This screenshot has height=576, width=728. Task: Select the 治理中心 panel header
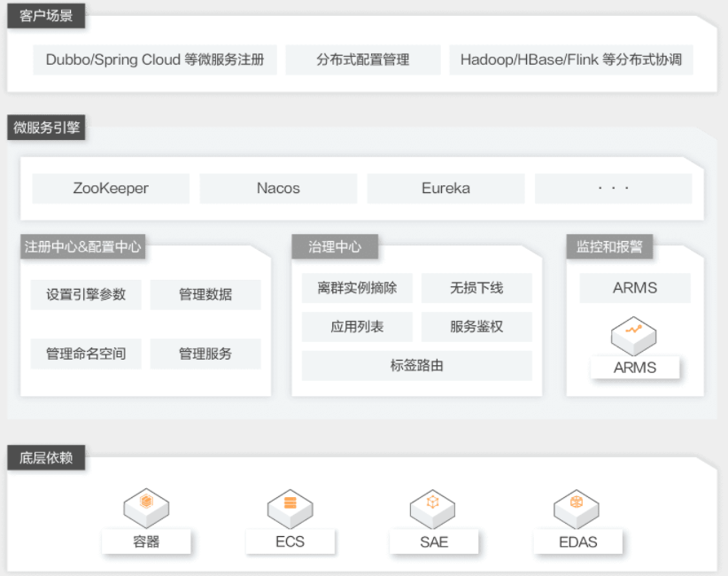pyautogui.click(x=335, y=246)
